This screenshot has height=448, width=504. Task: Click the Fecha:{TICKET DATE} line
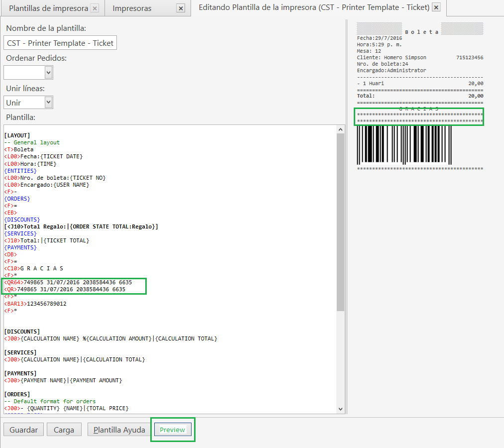pos(43,156)
